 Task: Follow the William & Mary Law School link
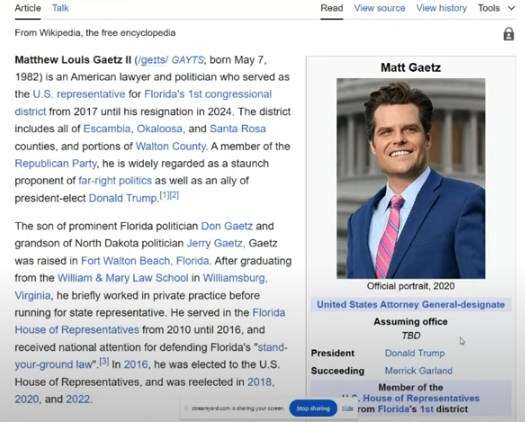(x=123, y=278)
